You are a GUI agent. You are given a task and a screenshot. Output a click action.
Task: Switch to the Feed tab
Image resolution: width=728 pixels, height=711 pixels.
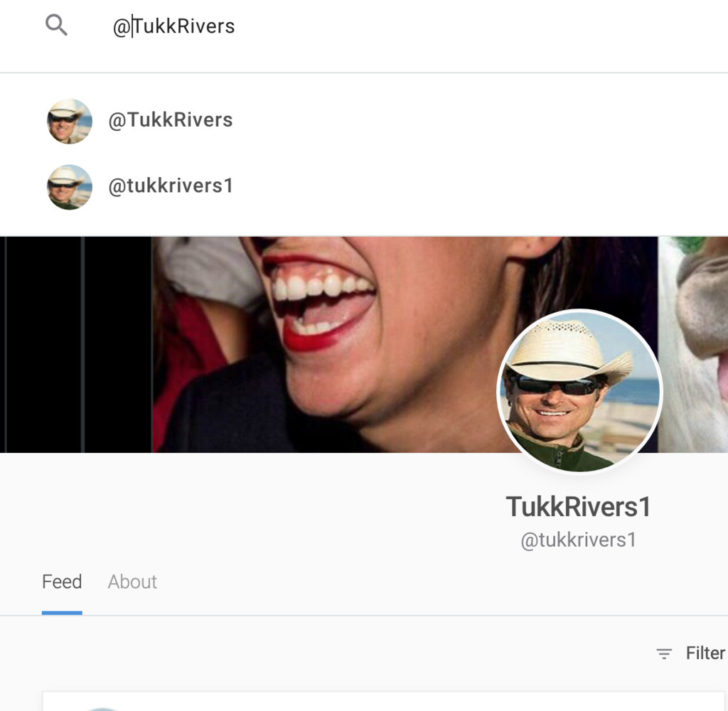coord(62,582)
